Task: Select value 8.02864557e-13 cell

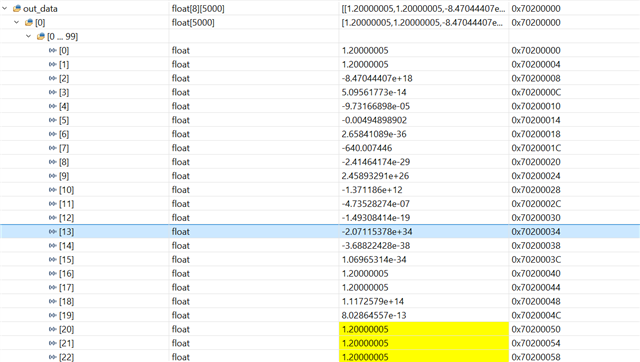Action: pos(374,315)
